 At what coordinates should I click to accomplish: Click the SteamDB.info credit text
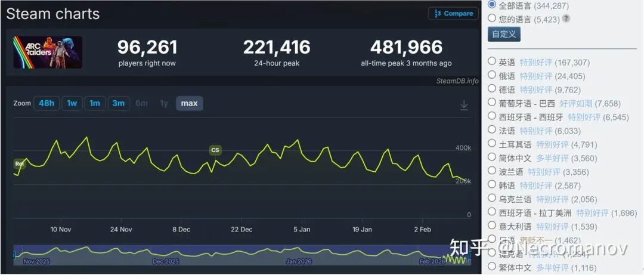[x=457, y=81]
